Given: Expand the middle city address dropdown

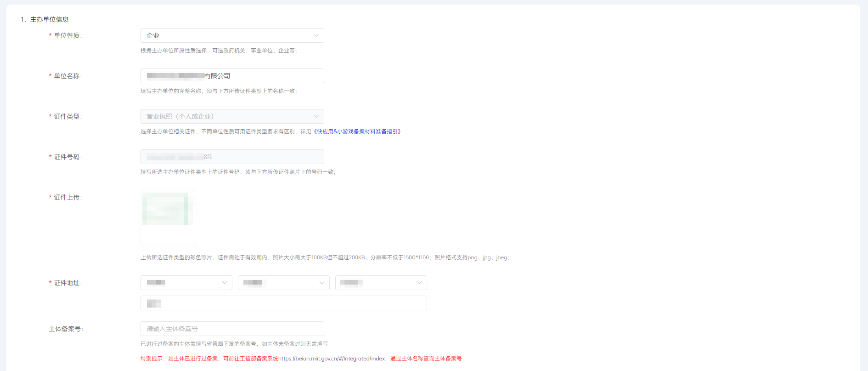Looking at the screenshot, I should pos(283,283).
